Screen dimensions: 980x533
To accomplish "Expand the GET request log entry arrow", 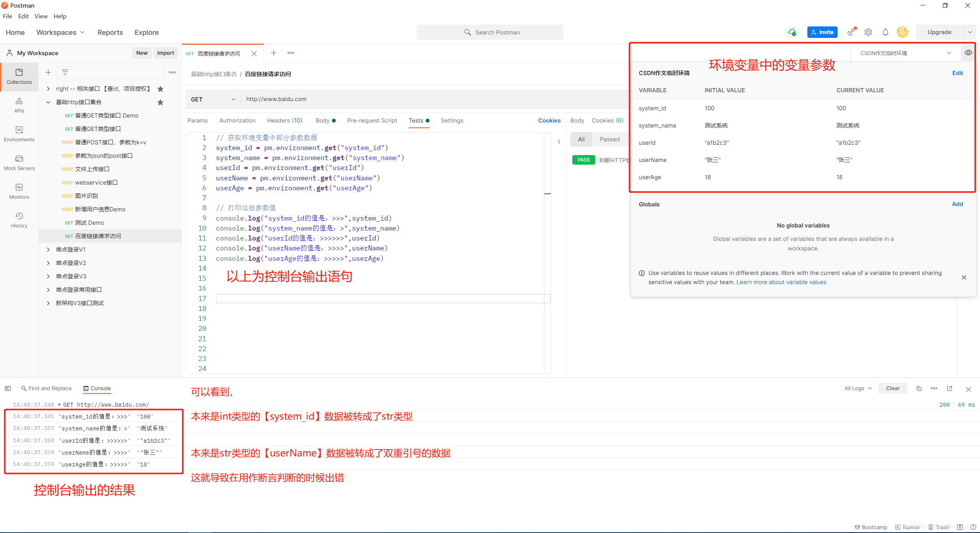I will (x=59, y=405).
